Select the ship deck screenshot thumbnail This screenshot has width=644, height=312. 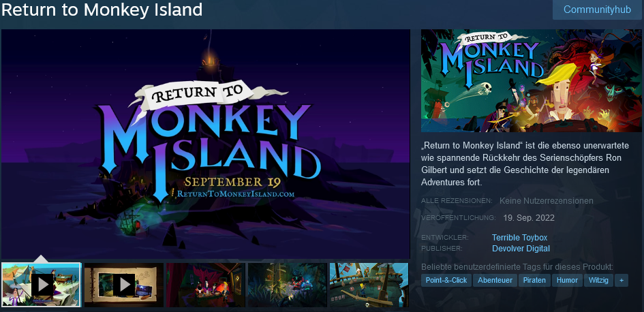(x=369, y=285)
